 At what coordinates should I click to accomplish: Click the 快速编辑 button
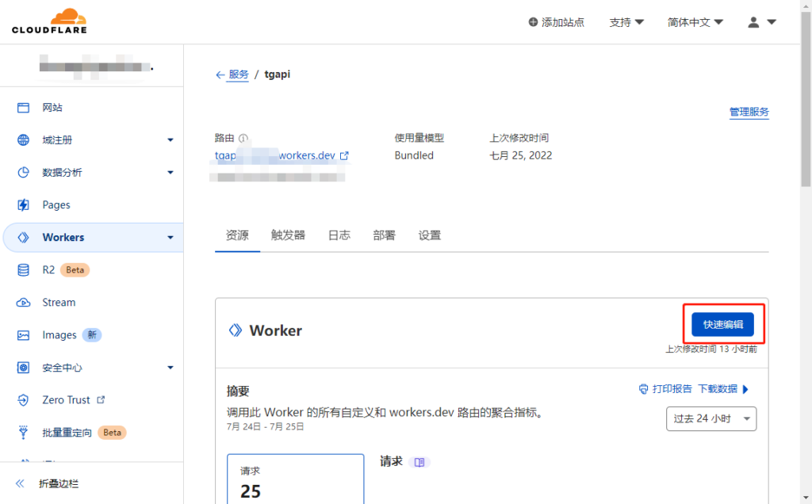pos(722,324)
